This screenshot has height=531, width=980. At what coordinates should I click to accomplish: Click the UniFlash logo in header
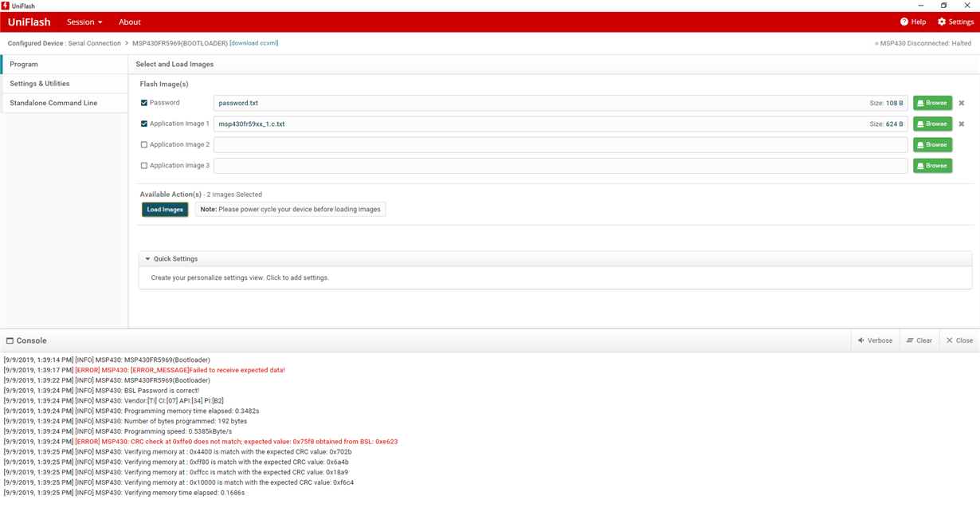(29, 22)
